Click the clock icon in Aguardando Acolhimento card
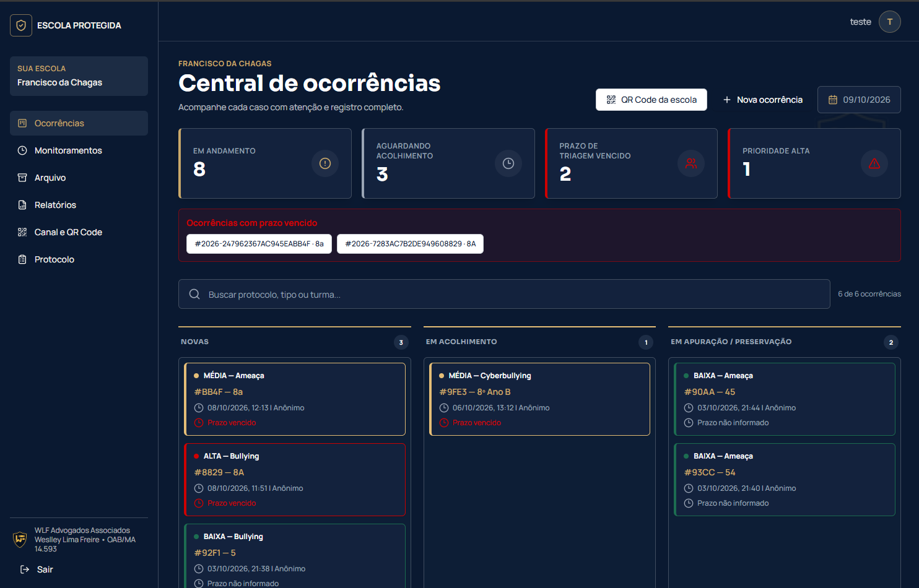Screen dimensions: 919x588 pos(508,163)
